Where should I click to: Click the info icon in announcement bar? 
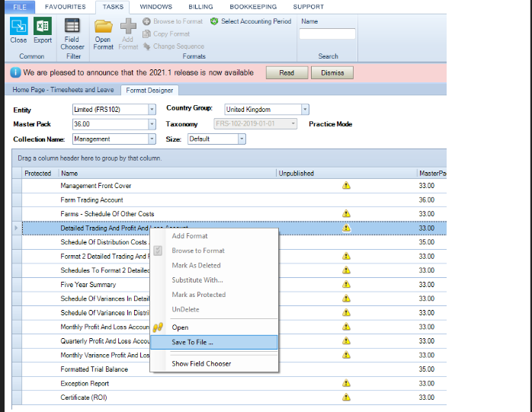(15, 73)
